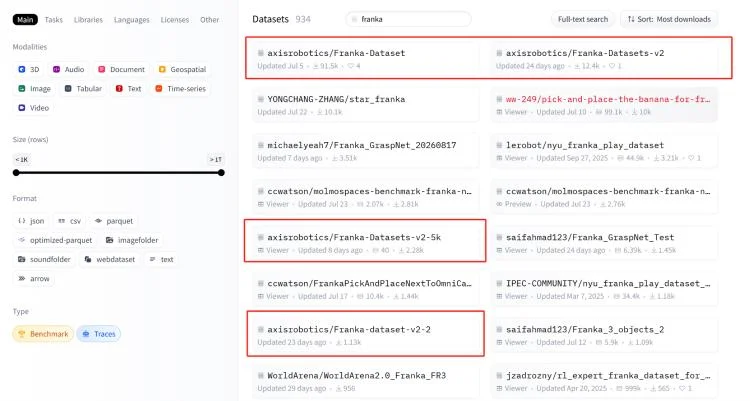Select imagefolder format filter
The image size is (750, 401).
pos(132,240)
